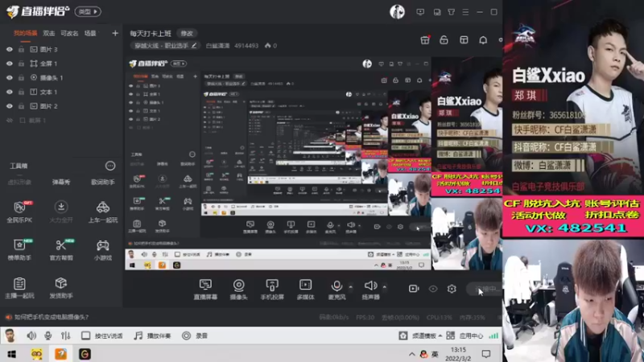Screen dimensions: 644x362
Task: Open the notification bell icon
Action: [x=483, y=39]
